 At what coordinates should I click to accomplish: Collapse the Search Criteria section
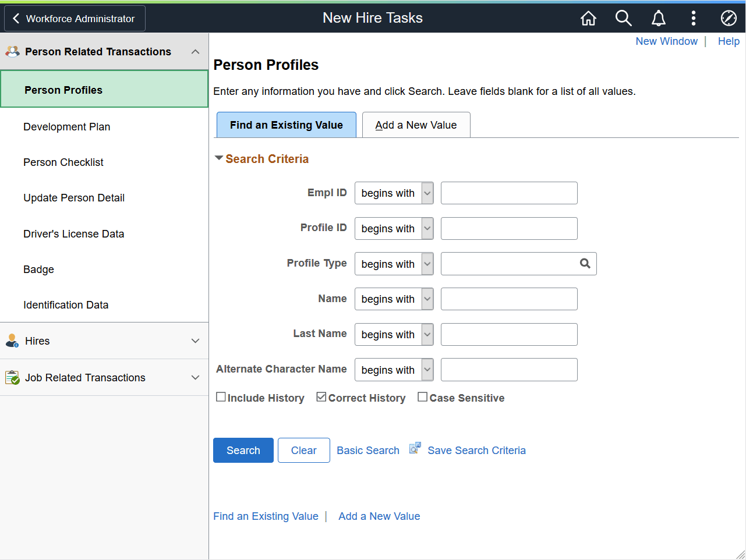click(219, 157)
